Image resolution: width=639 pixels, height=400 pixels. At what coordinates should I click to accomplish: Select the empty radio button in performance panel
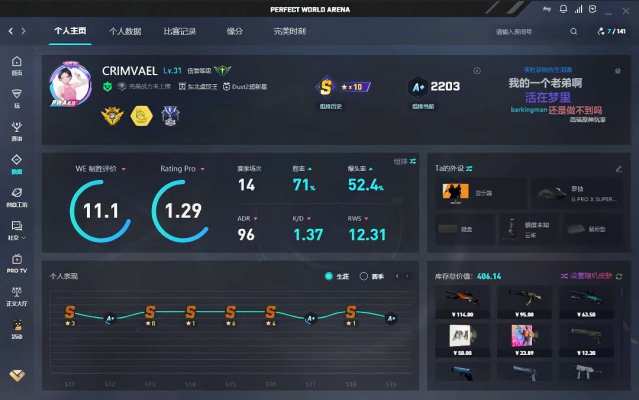pos(364,276)
